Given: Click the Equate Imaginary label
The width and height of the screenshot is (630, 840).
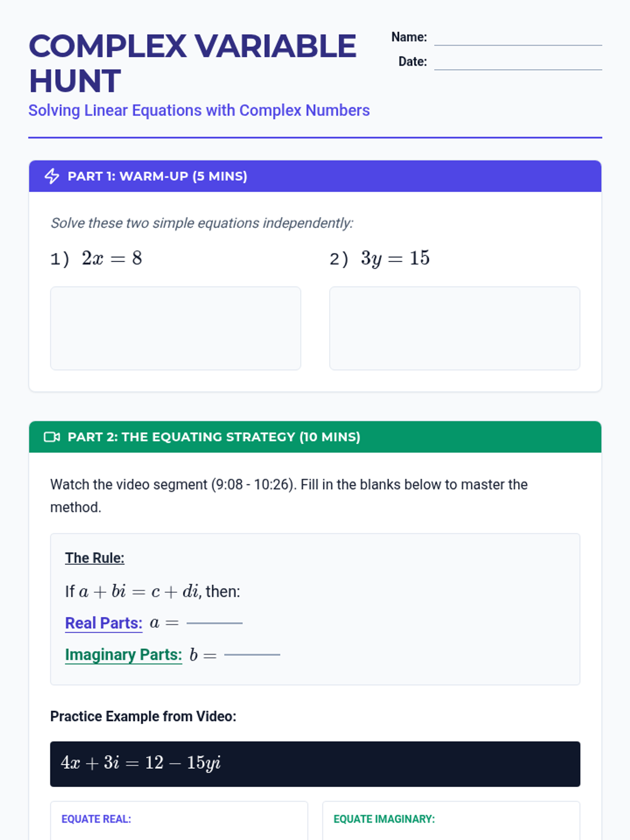Looking at the screenshot, I should 384,819.
